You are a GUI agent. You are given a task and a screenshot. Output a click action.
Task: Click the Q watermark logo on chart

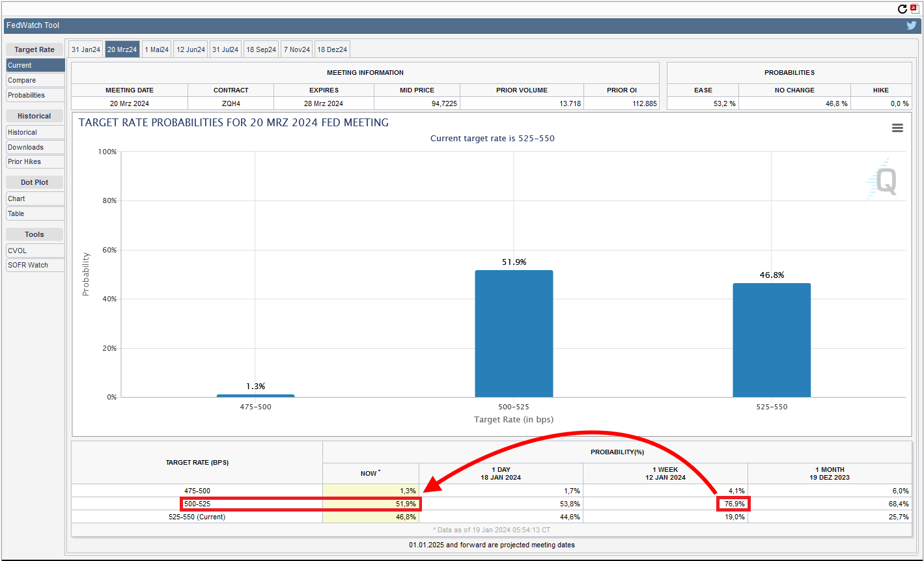point(885,181)
